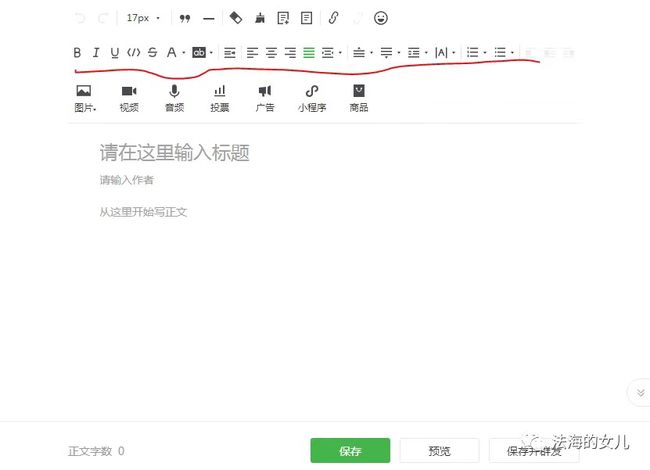Click the spacing-after-paragraph icon
This screenshot has height=470, width=650.
tap(386, 53)
